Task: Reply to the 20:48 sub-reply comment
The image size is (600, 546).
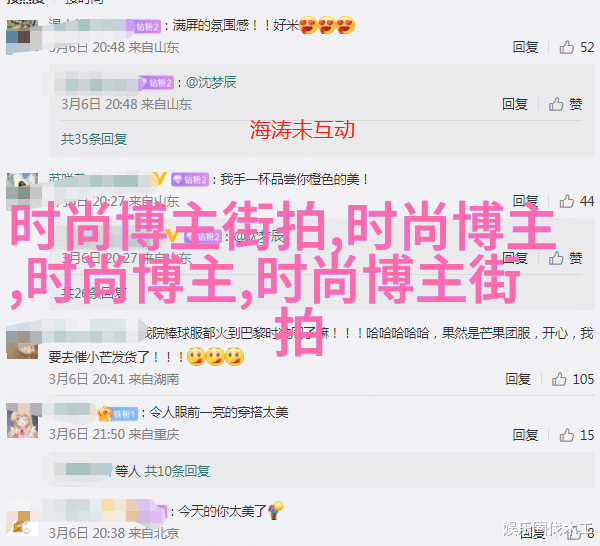Action: click(515, 104)
